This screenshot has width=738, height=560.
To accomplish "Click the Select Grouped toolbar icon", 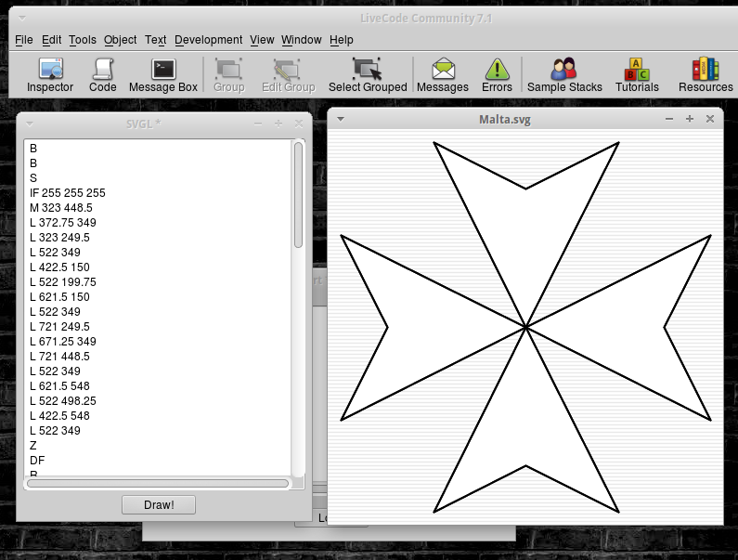I will (x=368, y=74).
